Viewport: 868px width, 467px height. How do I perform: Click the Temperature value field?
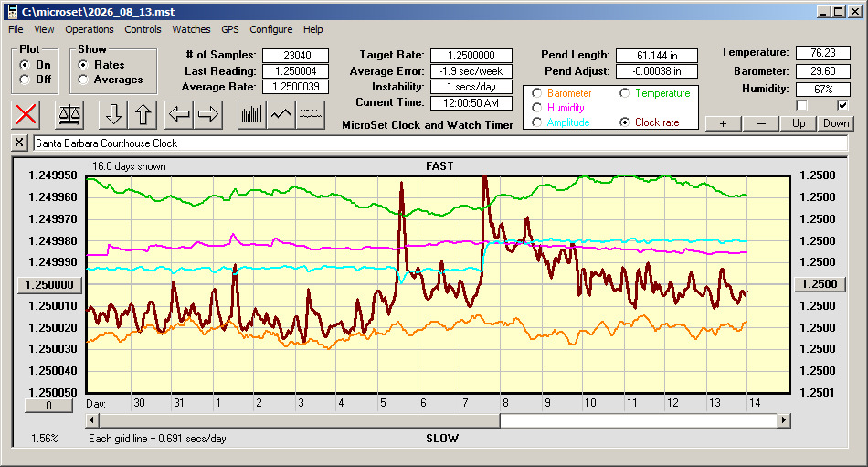click(822, 53)
